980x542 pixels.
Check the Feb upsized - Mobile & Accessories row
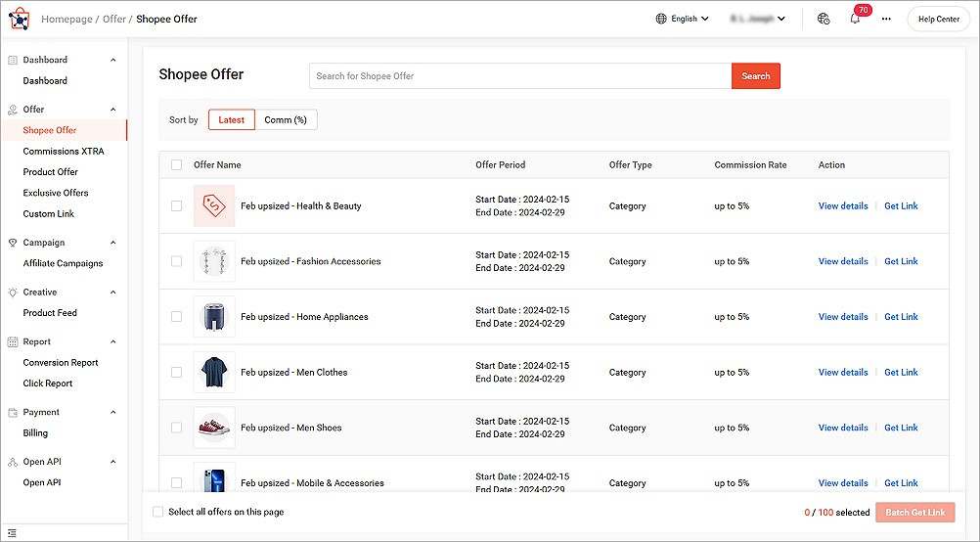click(x=177, y=482)
